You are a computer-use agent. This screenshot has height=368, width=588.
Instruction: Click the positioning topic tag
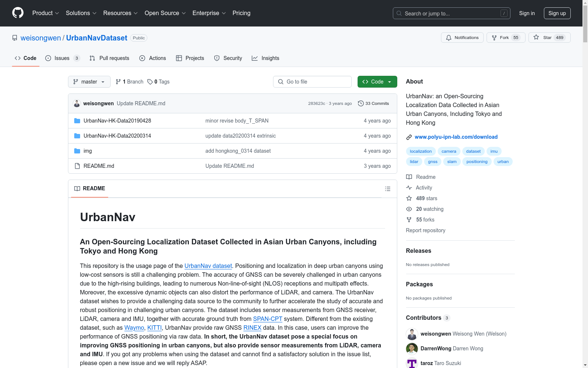[x=477, y=162]
